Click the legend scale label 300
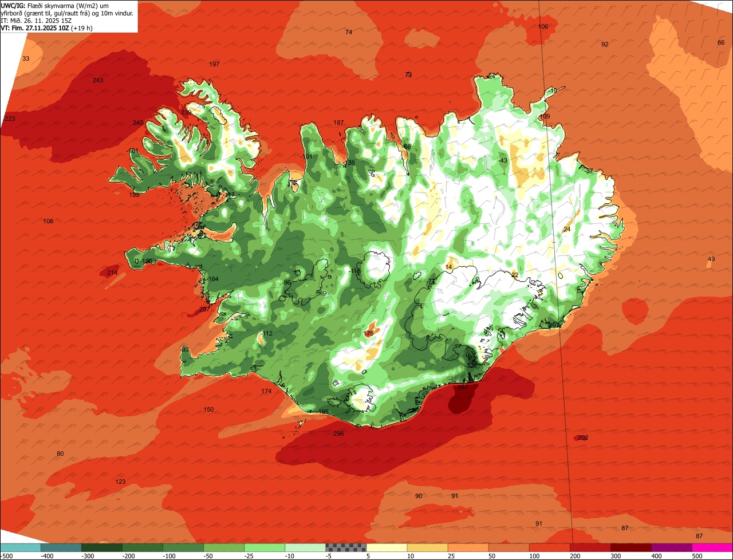The image size is (733, 560). pos(616,556)
